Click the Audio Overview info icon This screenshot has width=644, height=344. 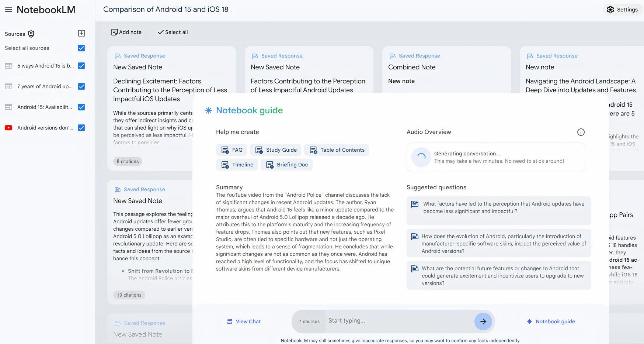tap(581, 132)
